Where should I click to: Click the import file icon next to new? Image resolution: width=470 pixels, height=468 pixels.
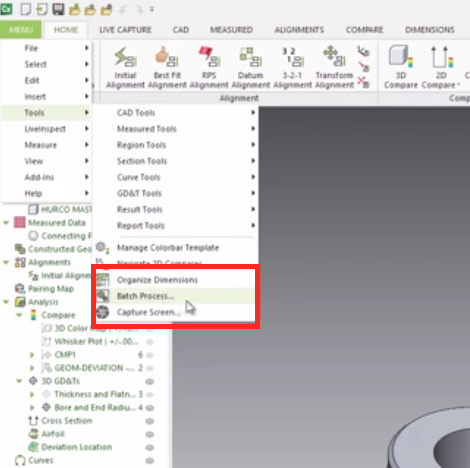(42, 9)
